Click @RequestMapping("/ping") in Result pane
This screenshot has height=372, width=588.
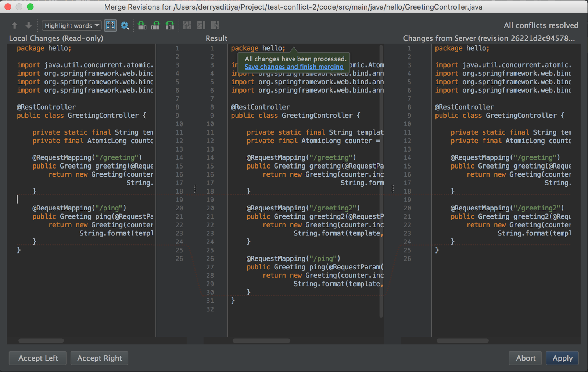click(293, 259)
